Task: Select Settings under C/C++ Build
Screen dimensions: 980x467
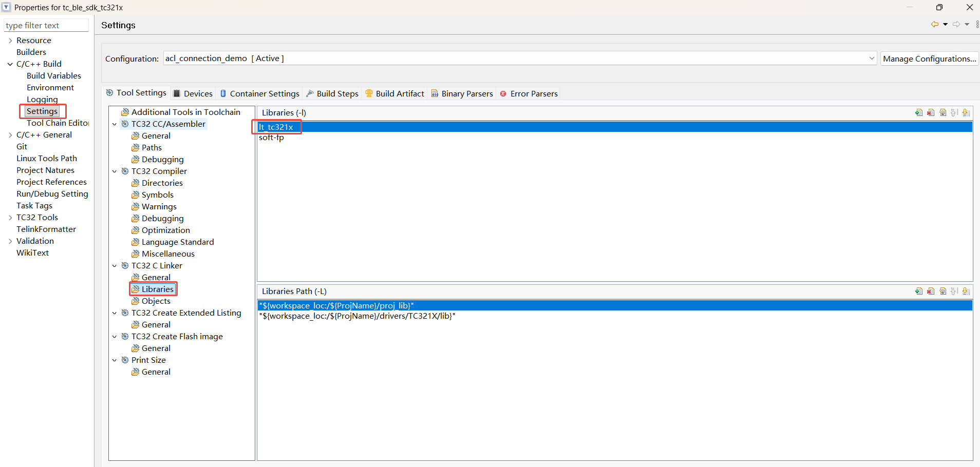Action: click(x=42, y=111)
